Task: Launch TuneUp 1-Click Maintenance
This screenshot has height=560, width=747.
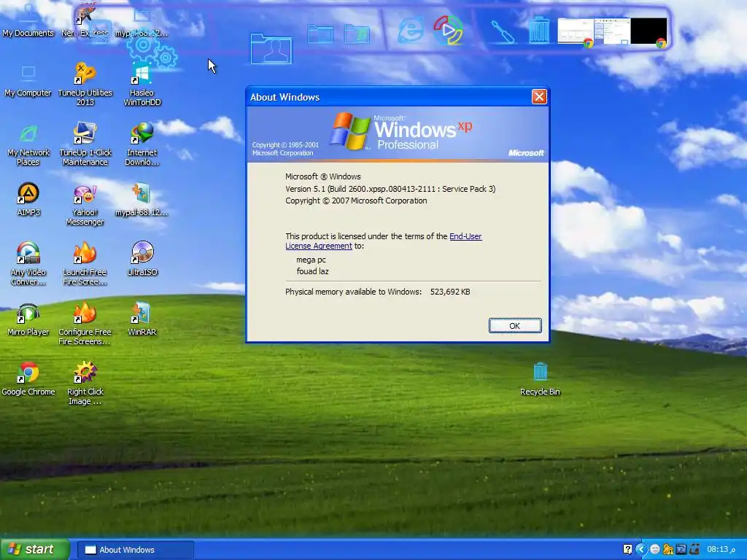Action: pos(85,145)
